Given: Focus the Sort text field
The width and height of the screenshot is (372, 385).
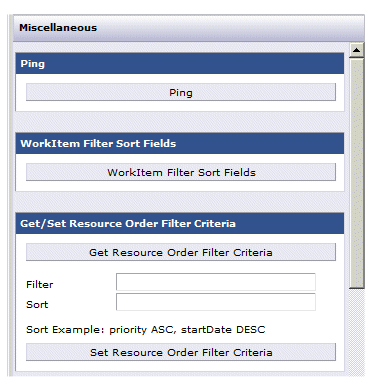Looking at the screenshot, I should click(x=216, y=302).
